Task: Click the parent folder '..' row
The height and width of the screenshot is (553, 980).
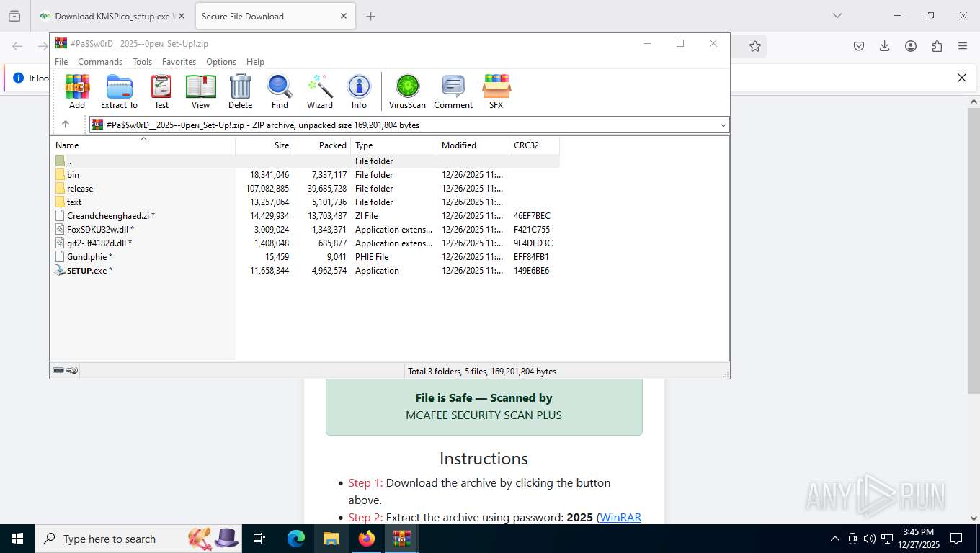Action: coord(305,161)
